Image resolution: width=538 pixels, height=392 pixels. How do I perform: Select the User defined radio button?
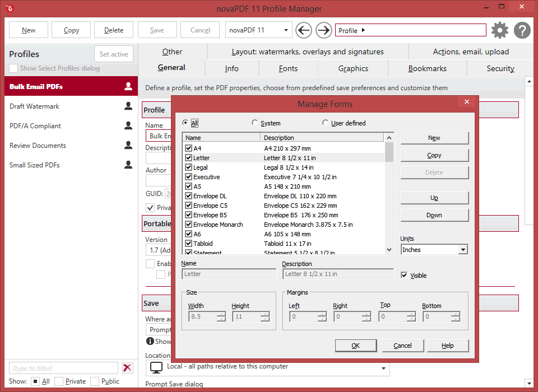(x=325, y=123)
